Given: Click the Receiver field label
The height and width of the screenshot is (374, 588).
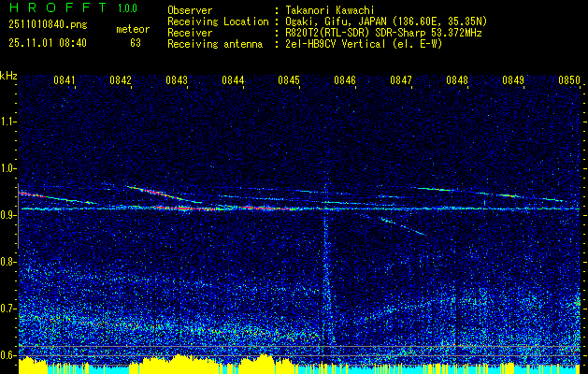Looking at the screenshot, I should coord(190,33).
